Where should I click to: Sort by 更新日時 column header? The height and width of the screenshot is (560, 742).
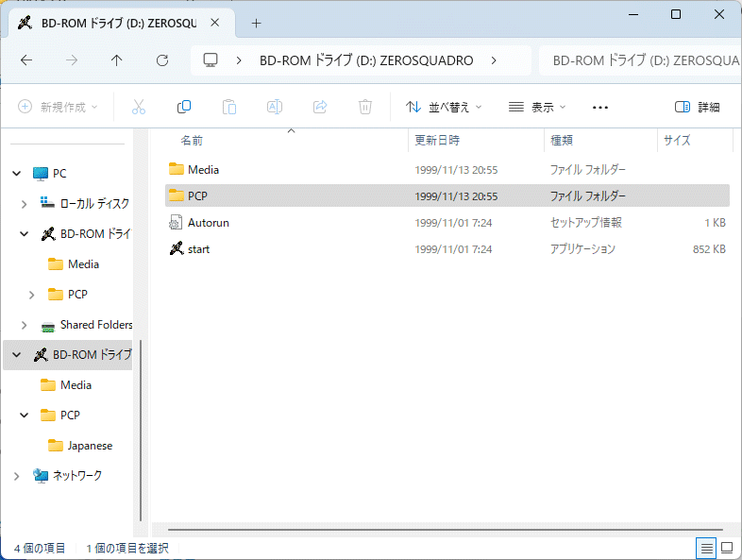click(x=437, y=140)
